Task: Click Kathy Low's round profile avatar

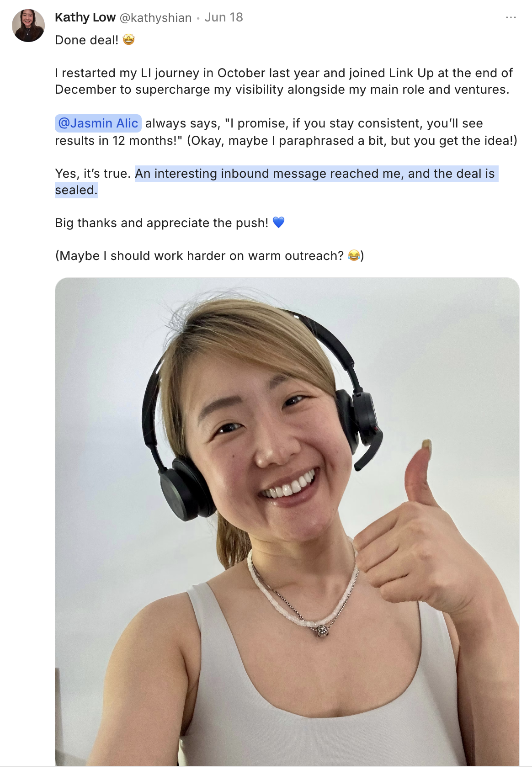Action: point(28,26)
